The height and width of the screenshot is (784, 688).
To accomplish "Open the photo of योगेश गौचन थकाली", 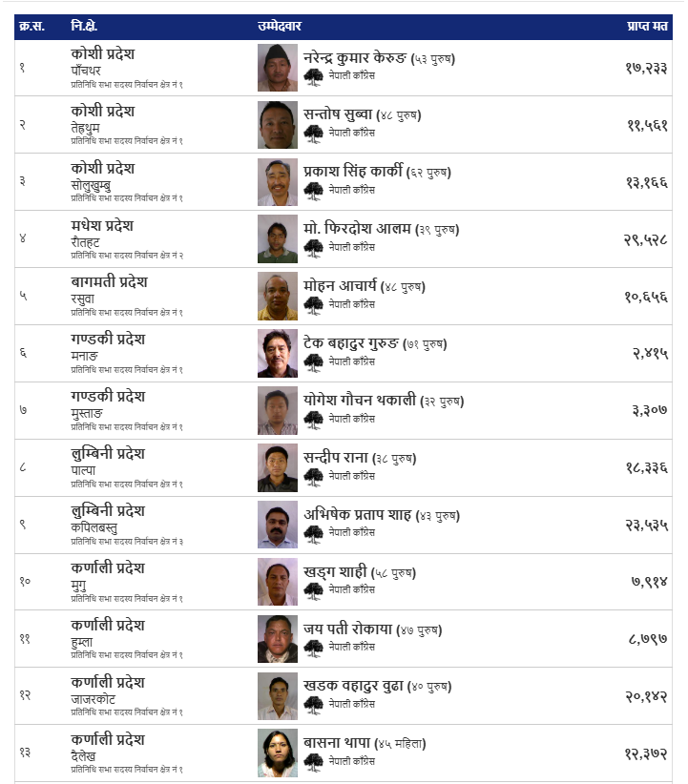I will [278, 411].
